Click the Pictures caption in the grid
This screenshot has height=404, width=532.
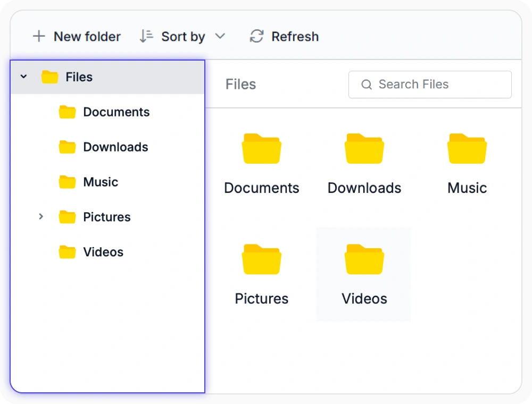(262, 299)
